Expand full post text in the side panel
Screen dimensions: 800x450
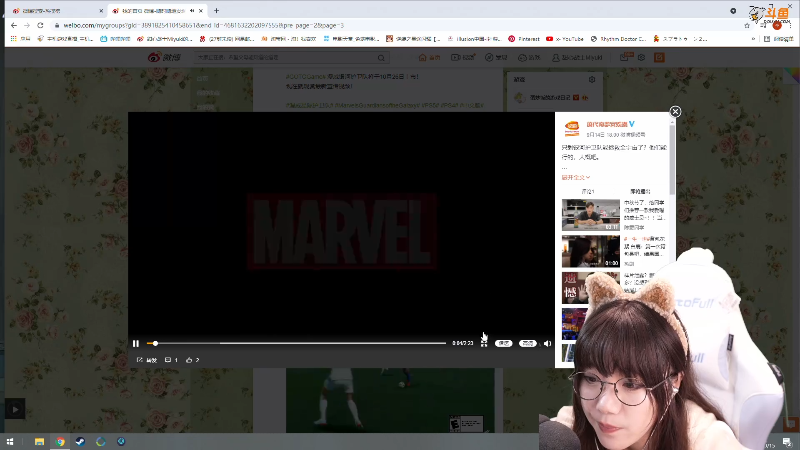click(x=576, y=178)
